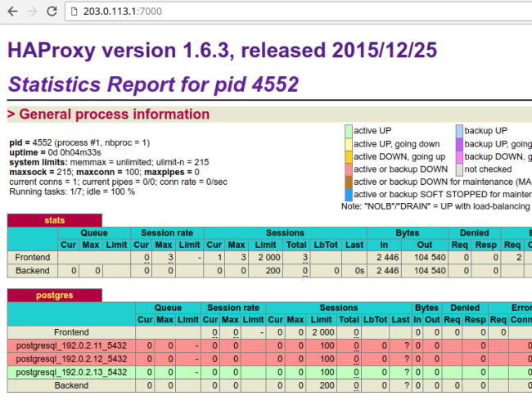Reload the HAProxy statistics page
The image size is (532, 401).
tap(52, 12)
